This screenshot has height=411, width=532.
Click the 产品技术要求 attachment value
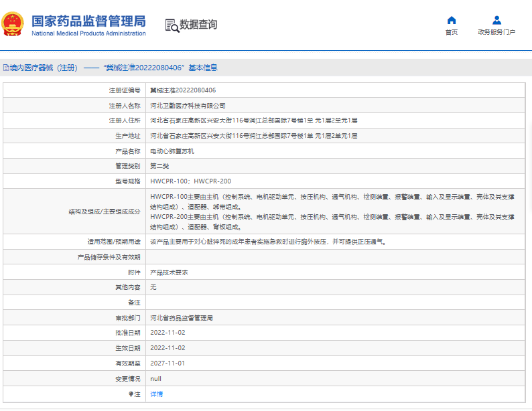point(169,272)
